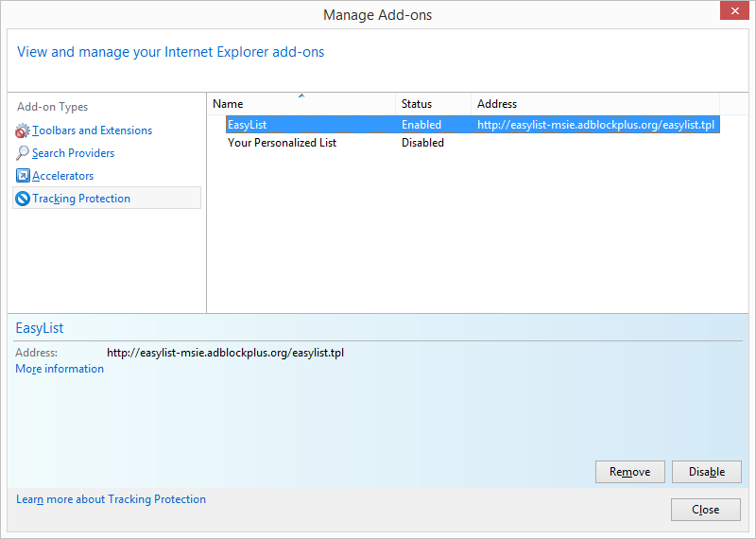Screen dimensions: 756x539
Task: Click the Accelerators icon in sidebar
Action: [x=23, y=176]
